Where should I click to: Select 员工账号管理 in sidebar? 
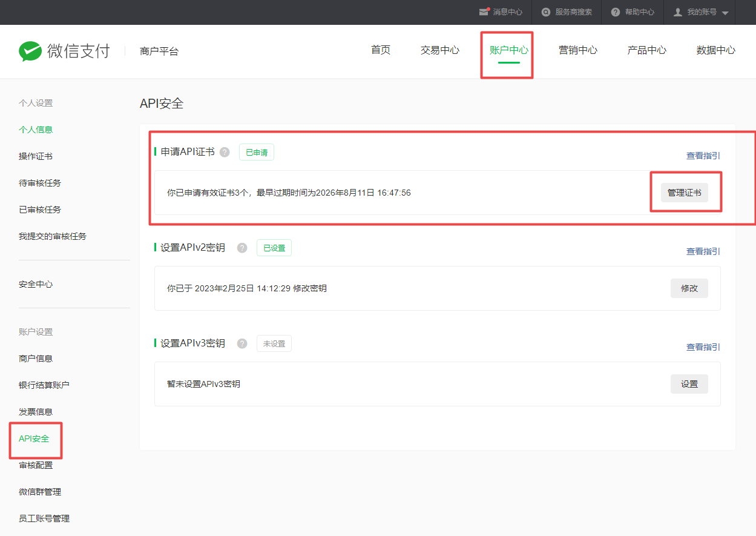coord(44,518)
